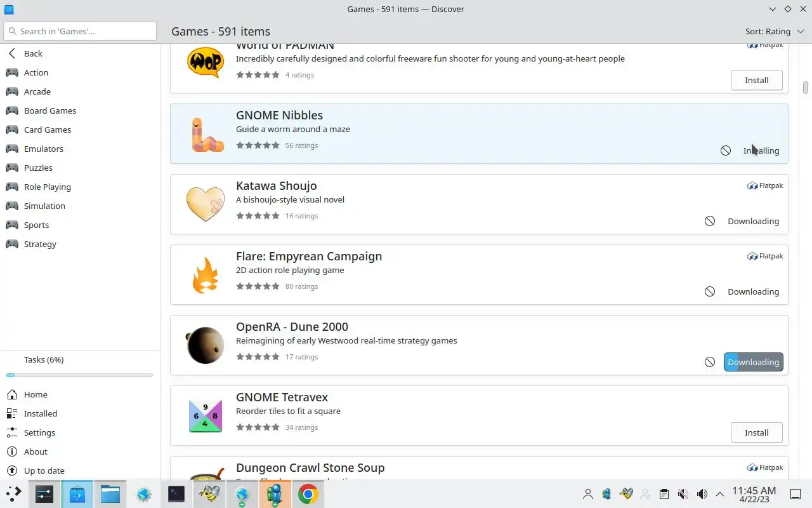The height and width of the screenshot is (508, 812).
Task: Click GNOME Nibbles 56 ratings
Action: point(301,145)
